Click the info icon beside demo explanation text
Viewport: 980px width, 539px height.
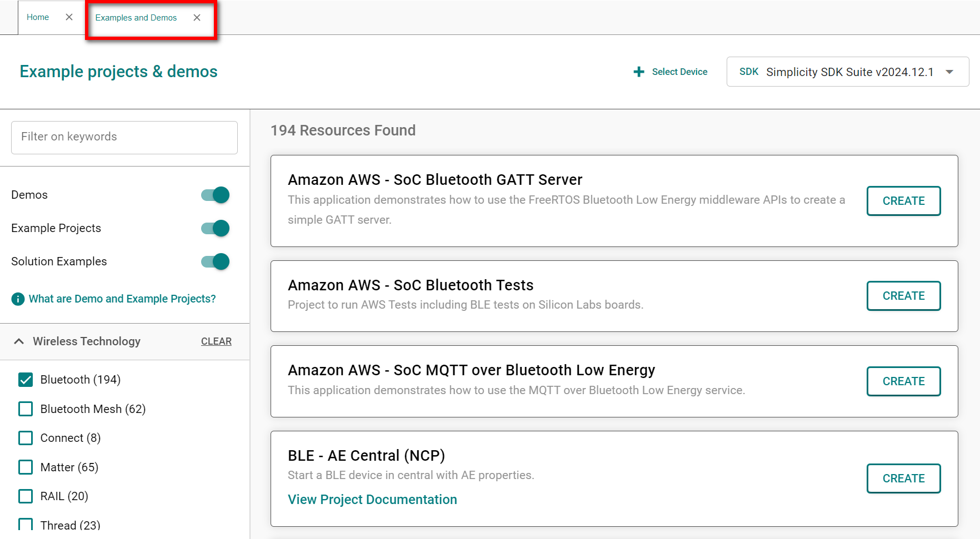click(x=17, y=299)
